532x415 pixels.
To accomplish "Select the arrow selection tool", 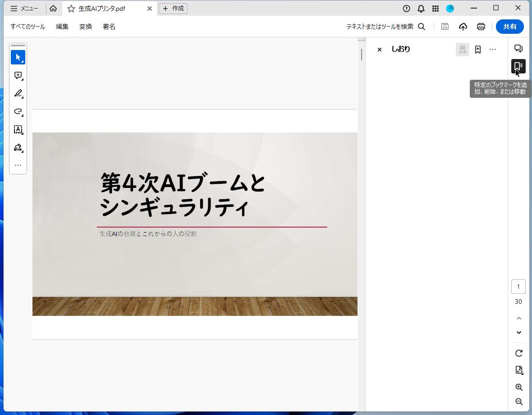I will (18, 57).
